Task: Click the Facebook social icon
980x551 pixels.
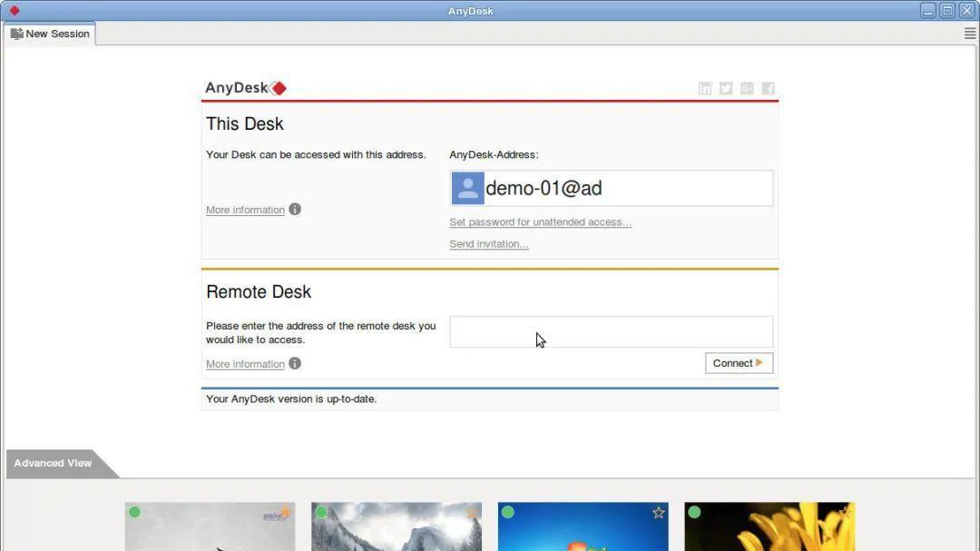Action: 769,89
